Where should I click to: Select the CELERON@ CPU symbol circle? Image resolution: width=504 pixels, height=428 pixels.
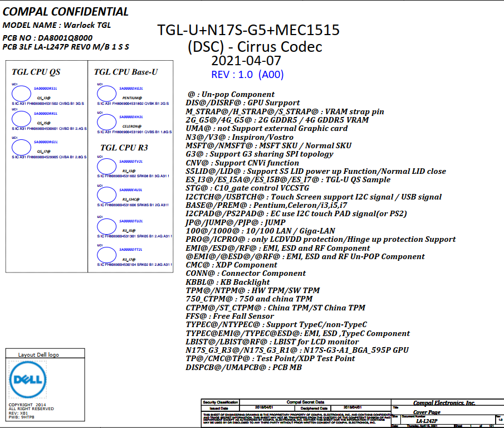click(x=106, y=122)
